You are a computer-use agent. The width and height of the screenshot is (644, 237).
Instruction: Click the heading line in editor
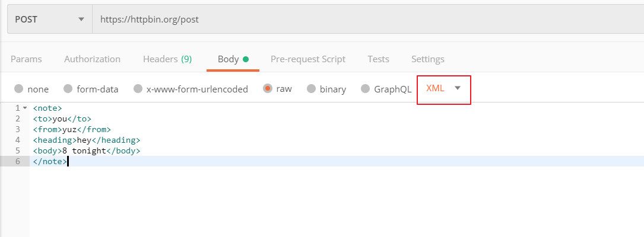(87, 140)
